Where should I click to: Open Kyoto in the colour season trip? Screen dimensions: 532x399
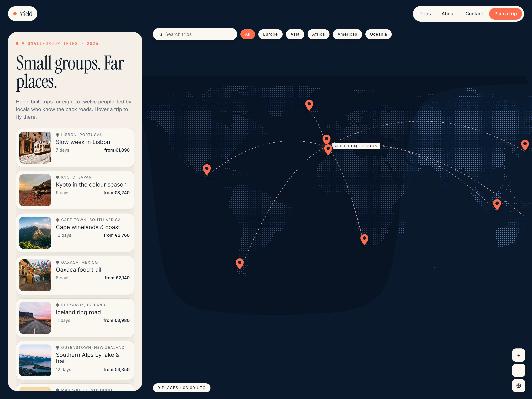tap(75, 190)
